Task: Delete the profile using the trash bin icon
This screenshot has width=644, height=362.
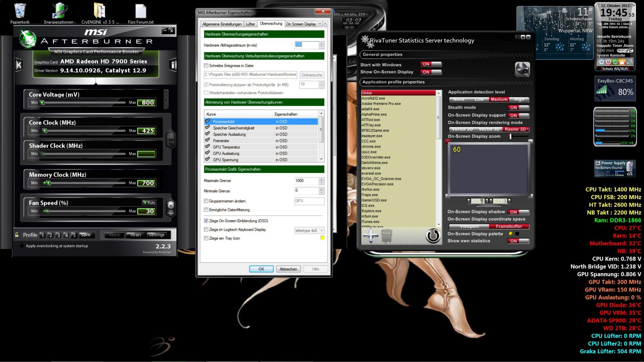Action: 387,236
